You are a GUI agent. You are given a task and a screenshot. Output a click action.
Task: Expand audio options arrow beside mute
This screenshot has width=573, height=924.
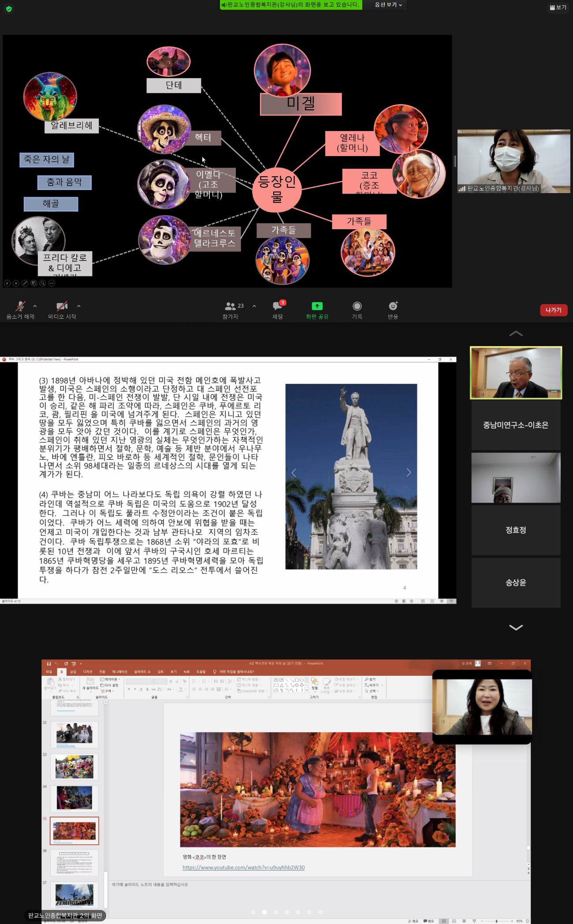pos(35,306)
